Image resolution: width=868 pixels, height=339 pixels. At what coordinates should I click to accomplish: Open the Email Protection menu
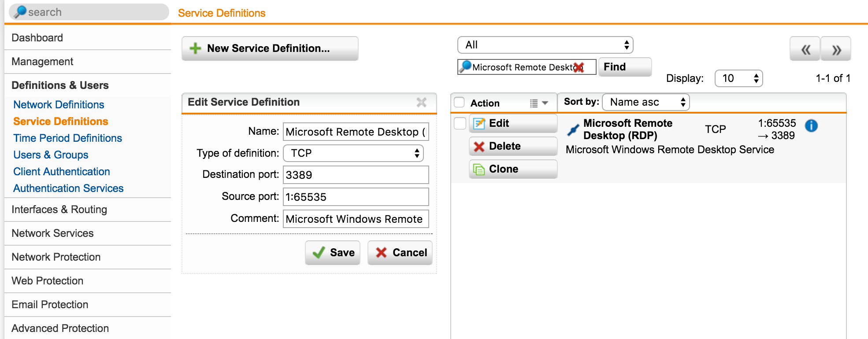tap(88, 305)
